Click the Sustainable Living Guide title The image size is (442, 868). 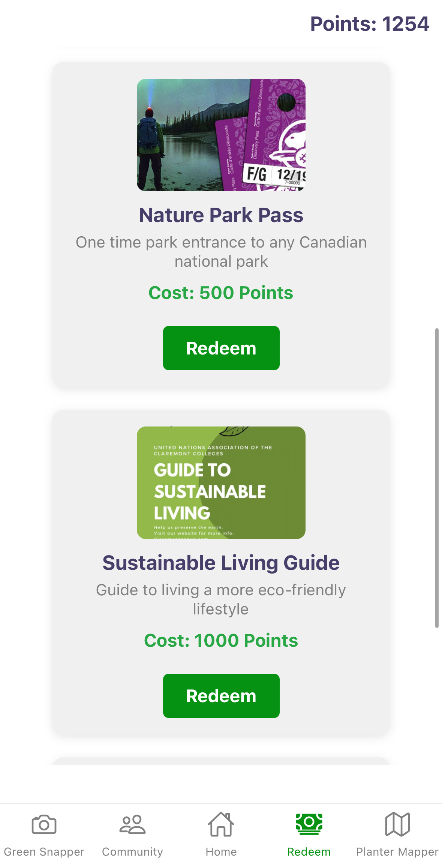coord(221,563)
